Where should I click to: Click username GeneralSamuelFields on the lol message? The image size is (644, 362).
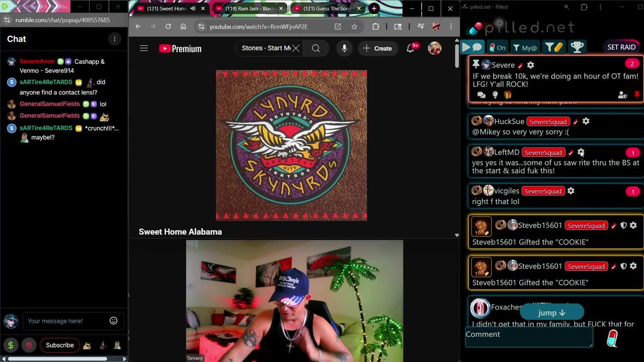point(50,104)
